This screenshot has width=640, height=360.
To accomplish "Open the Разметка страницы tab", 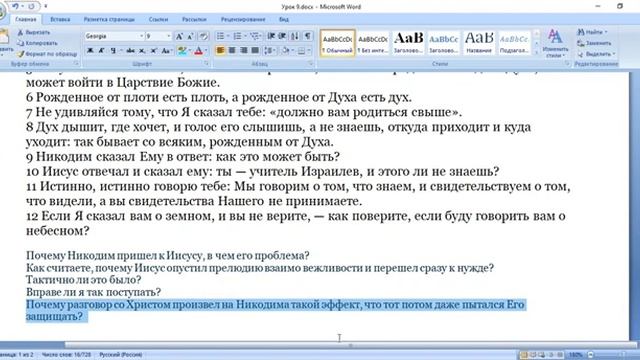I will coord(109,19).
